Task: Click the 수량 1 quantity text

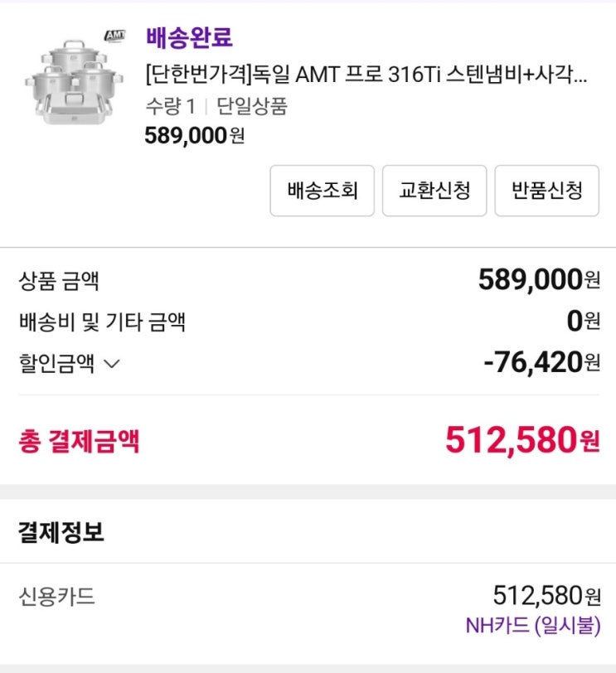Action: 170,106
